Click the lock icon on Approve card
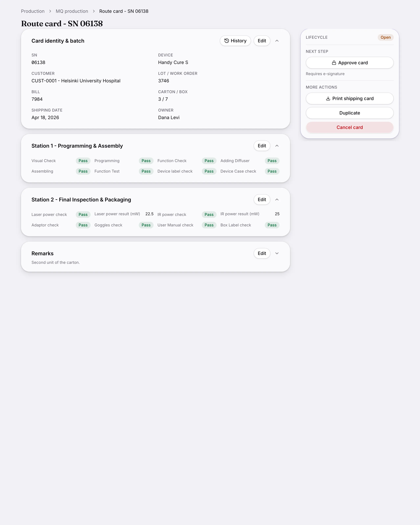The width and height of the screenshot is (420, 525). click(x=334, y=63)
